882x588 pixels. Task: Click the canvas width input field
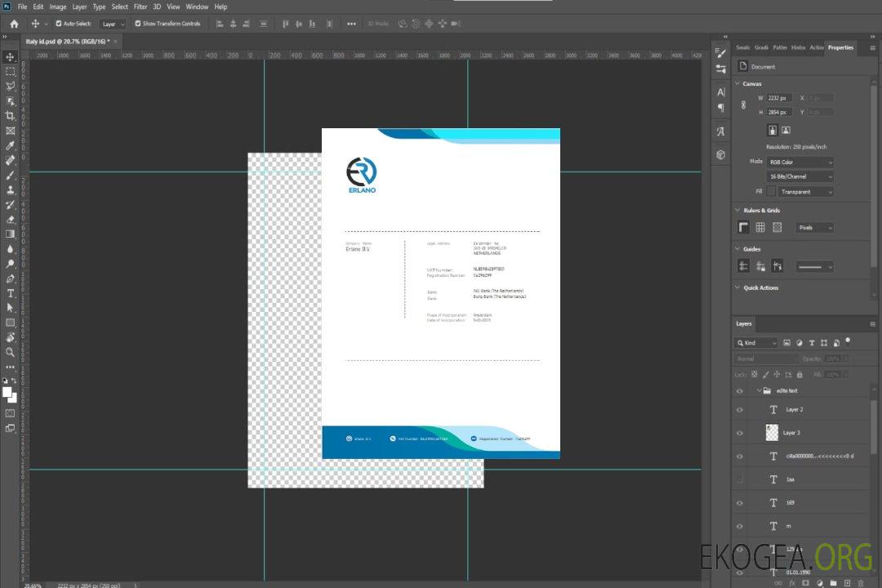coord(779,98)
